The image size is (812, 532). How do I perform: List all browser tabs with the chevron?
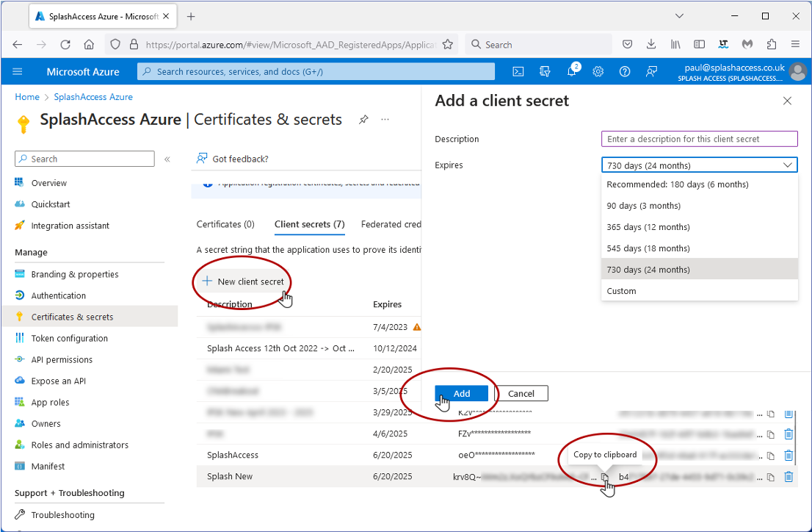(x=679, y=16)
